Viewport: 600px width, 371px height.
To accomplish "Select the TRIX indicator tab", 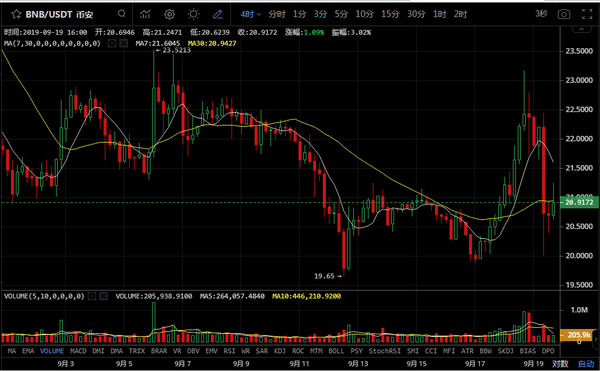I will point(137,351).
